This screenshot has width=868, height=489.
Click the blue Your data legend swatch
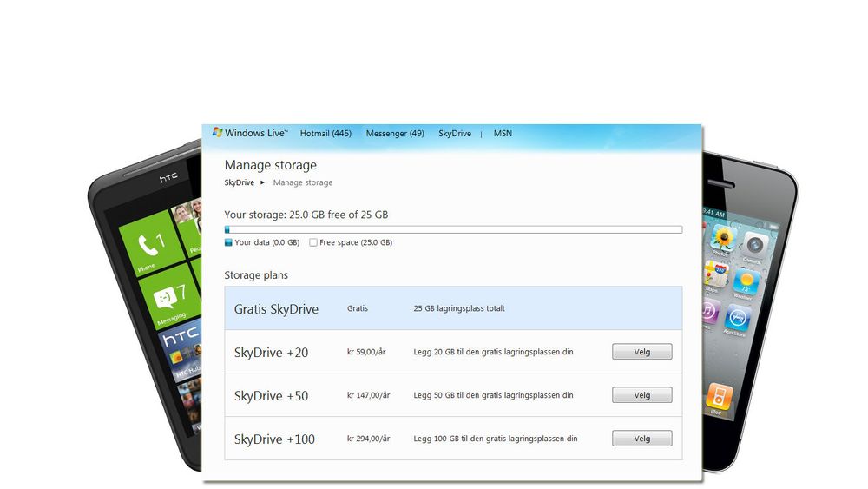click(228, 242)
